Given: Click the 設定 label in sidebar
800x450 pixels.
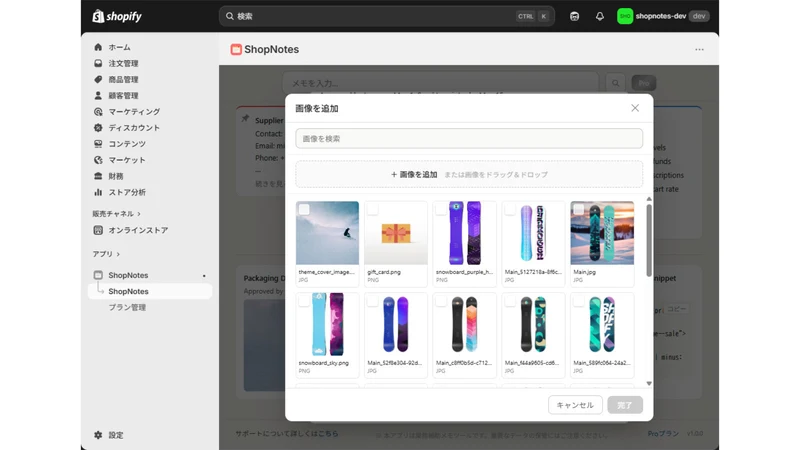Looking at the screenshot, I should 116,435.
